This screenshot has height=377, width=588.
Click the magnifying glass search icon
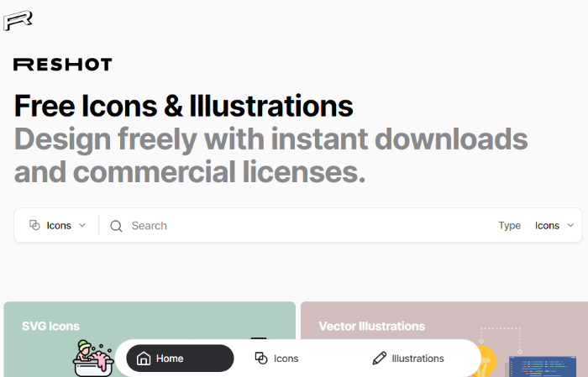coord(116,226)
